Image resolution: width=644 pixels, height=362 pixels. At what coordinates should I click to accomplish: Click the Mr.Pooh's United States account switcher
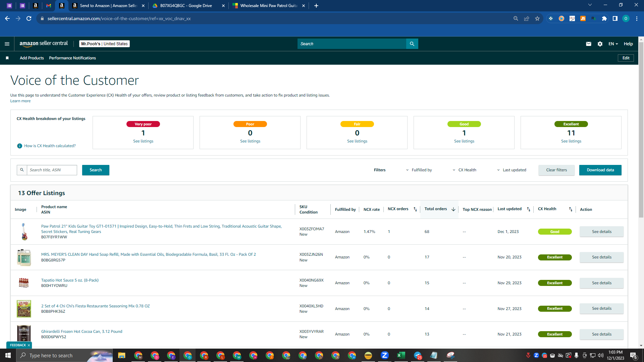(104, 44)
